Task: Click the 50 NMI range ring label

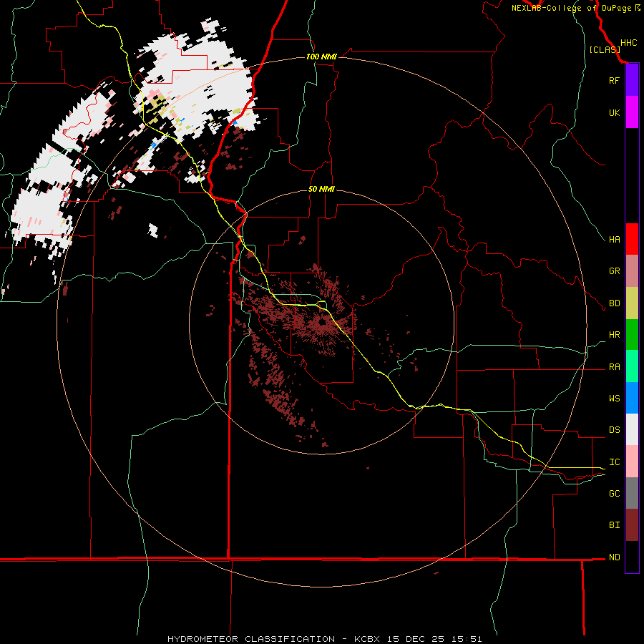Action: click(321, 189)
